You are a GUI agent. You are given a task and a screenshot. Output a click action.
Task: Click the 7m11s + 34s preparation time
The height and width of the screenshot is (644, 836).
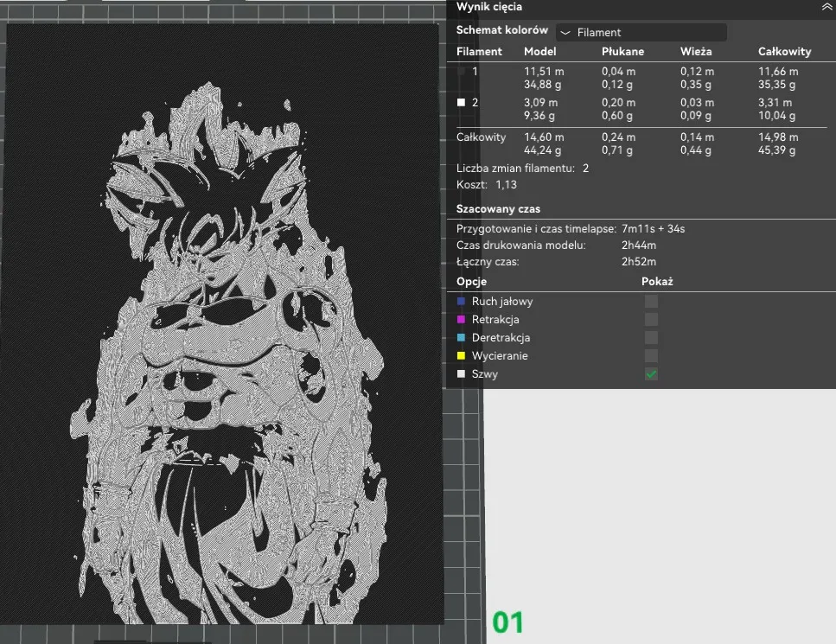653,229
